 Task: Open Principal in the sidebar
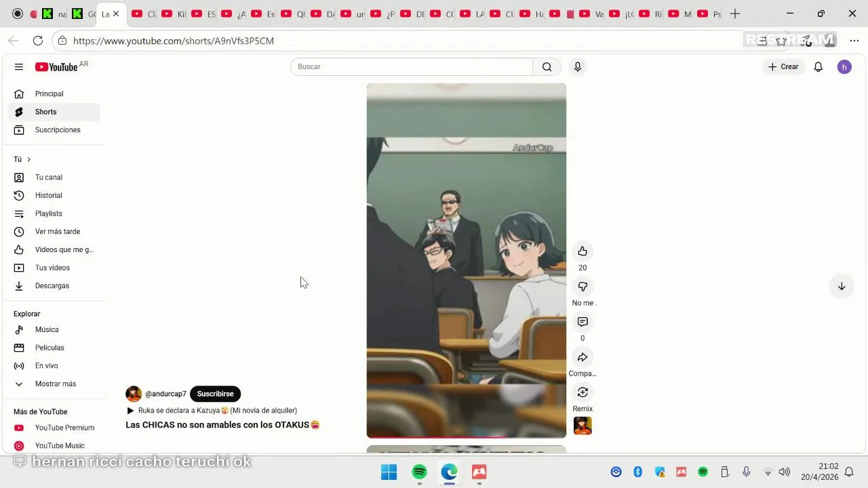coord(54,94)
